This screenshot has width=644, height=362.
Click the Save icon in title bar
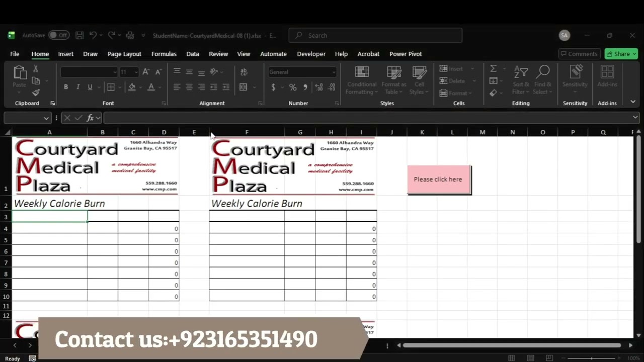tap(79, 35)
